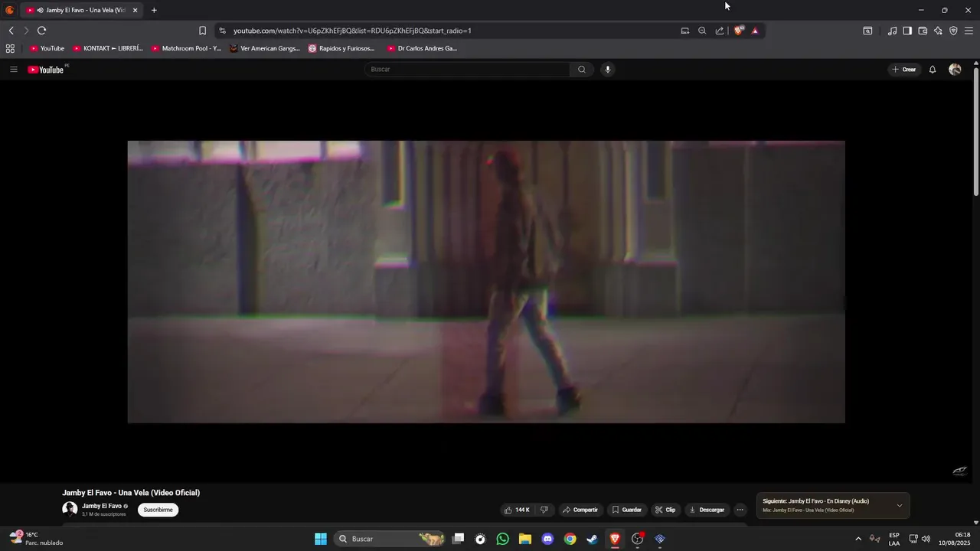Close the Jamby El Favo tab
Viewport: 980px width, 551px height.
135,10
